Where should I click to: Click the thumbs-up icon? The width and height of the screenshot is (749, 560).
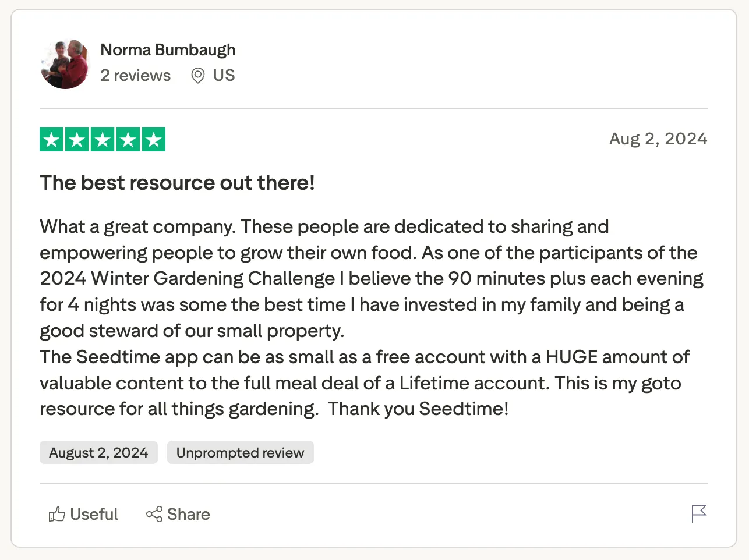coord(56,515)
